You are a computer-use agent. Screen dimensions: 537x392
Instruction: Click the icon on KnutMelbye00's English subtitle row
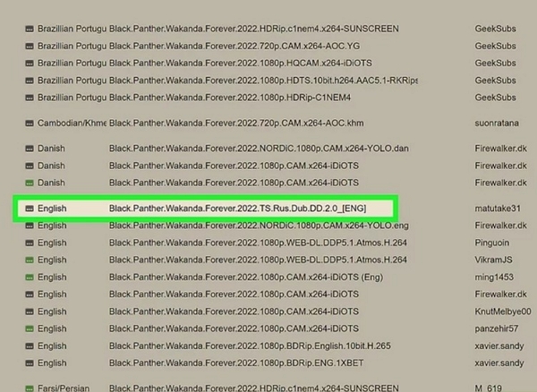pyautogui.click(x=30, y=311)
